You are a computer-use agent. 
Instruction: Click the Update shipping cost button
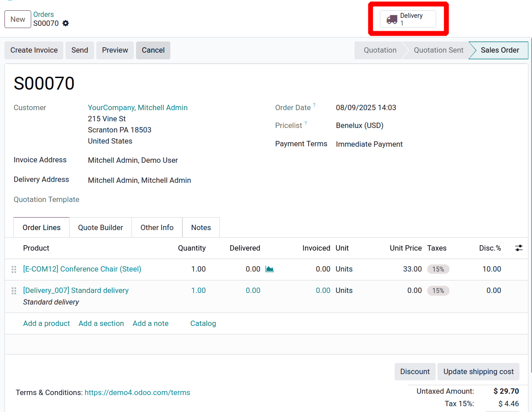pos(478,371)
